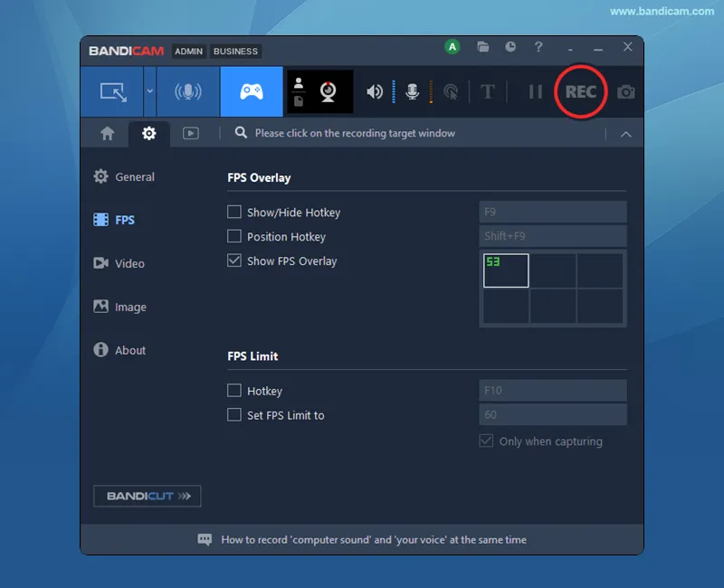Open help question mark icon
724x588 pixels.
pyautogui.click(x=538, y=47)
